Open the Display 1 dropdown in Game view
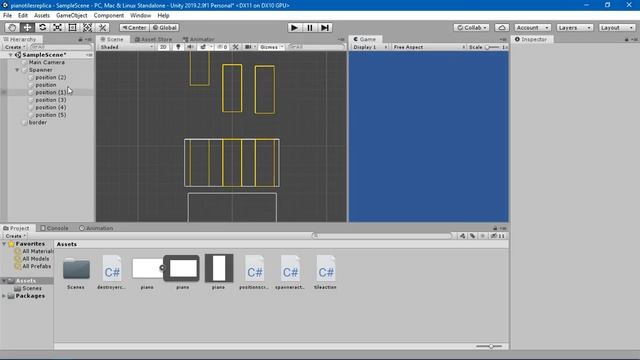The width and height of the screenshot is (640, 360). tap(370, 47)
